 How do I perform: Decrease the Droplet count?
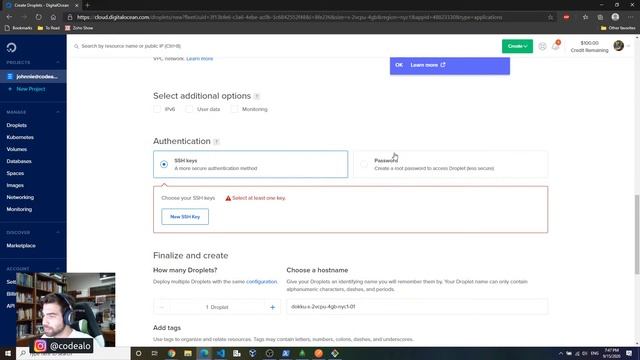[x=162, y=307]
